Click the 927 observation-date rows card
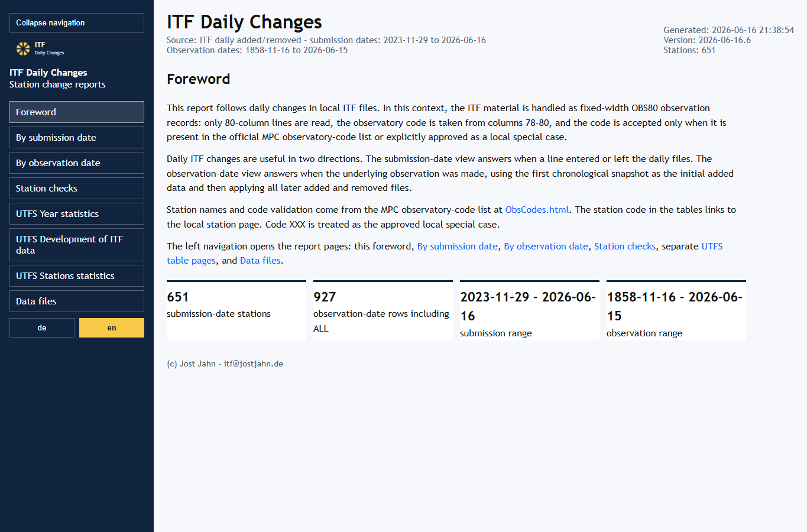Image resolution: width=807 pixels, height=532 pixels. point(383,310)
